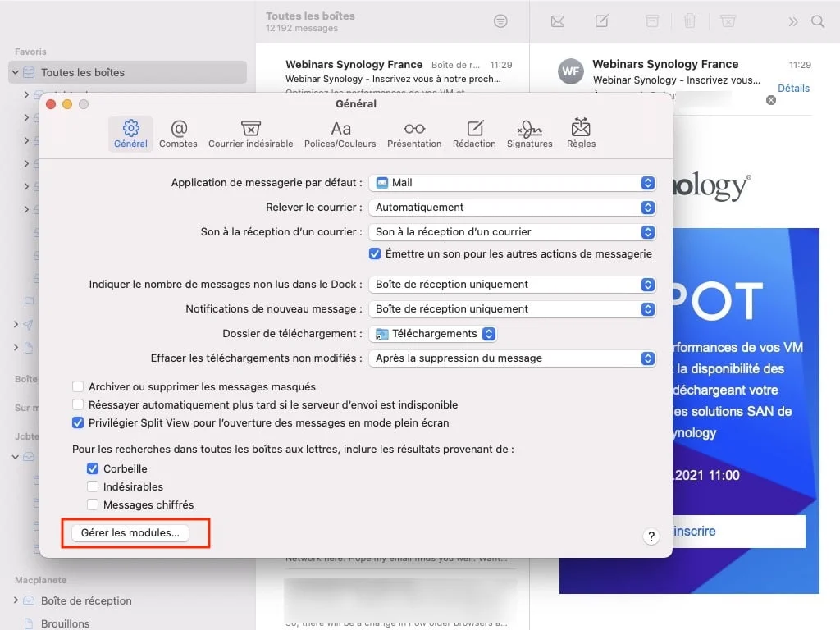
Task: Check Indésirables search option
Action: [x=93, y=487]
